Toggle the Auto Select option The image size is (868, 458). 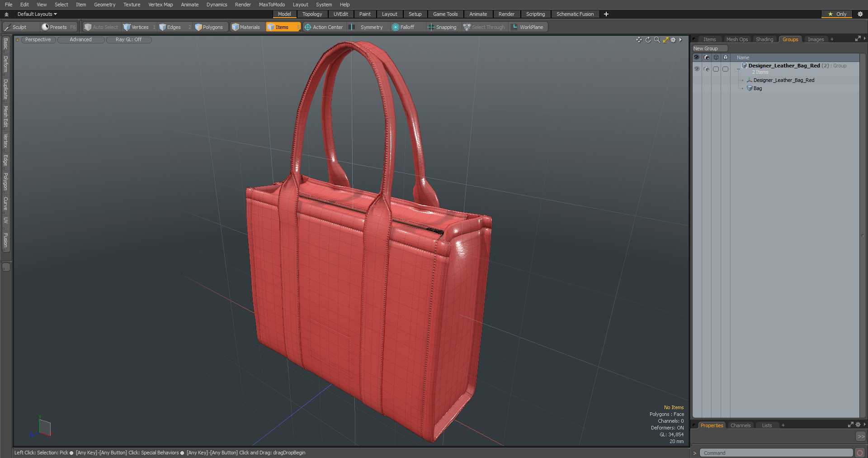(101, 27)
